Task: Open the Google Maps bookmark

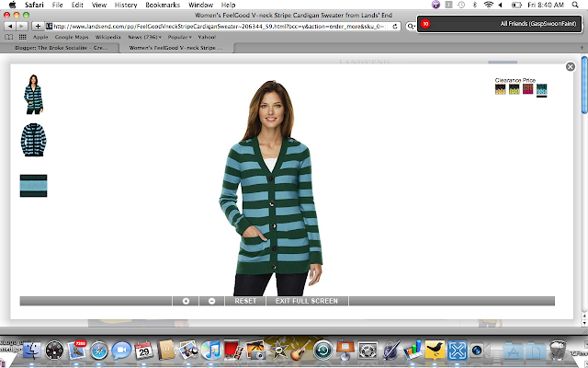Action: coord(72,37)
